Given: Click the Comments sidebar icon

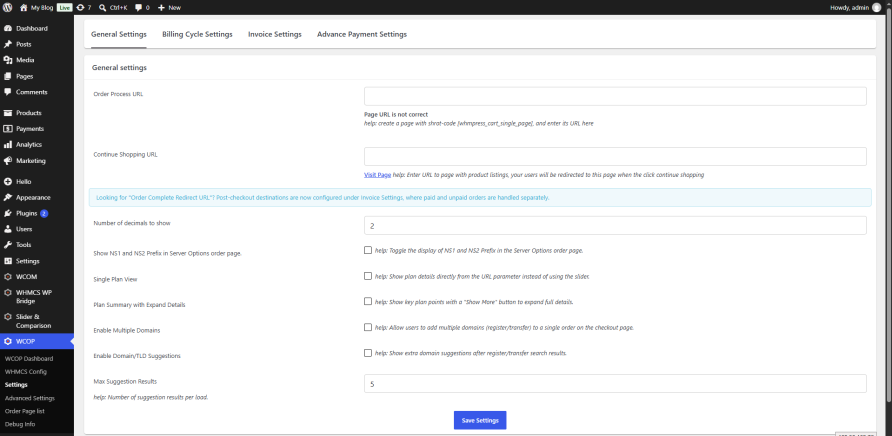Looking at the screenshot, I should (8, 92).
